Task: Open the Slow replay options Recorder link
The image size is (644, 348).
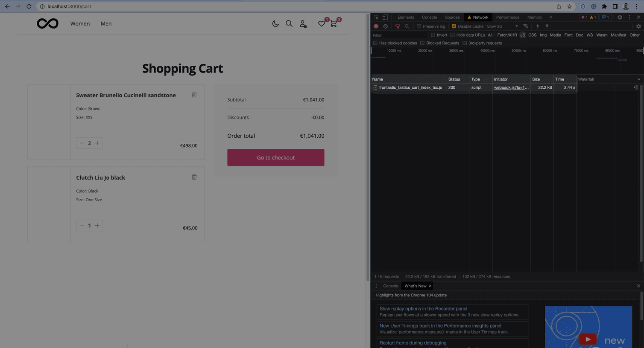Action: pyautogui.click(x=423, y=308)
